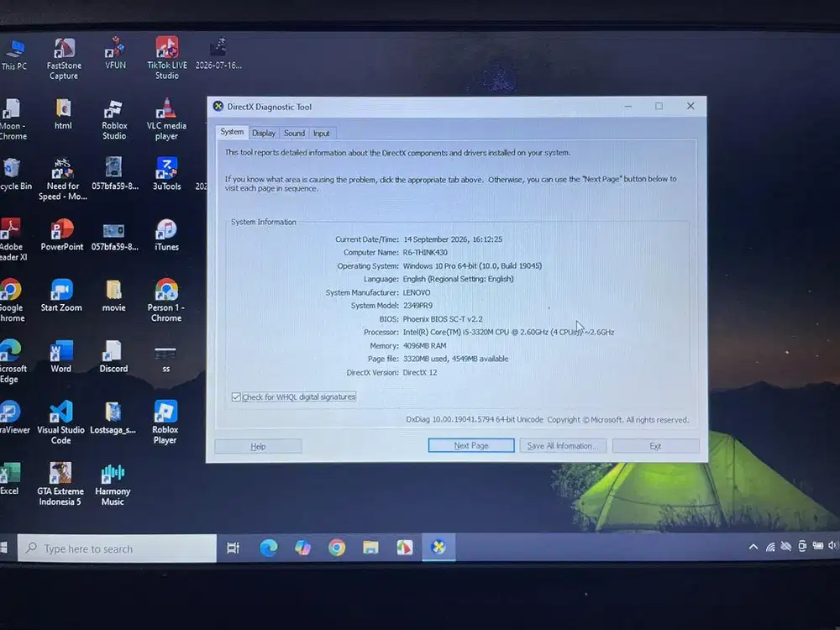Launch Roblox Player desktop shortcut

[x=165, y=423]
